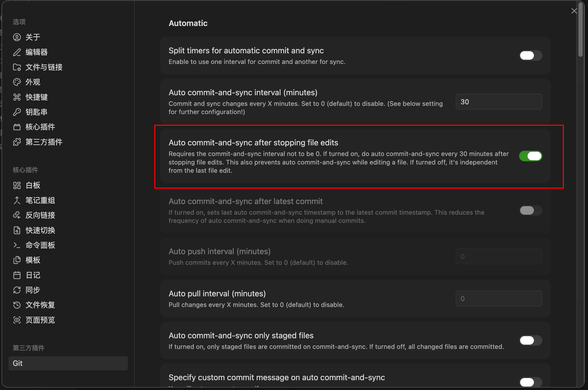588x390 pixels.
Task: Toggle Specify custom commit message switch
Action: [530, 382]
